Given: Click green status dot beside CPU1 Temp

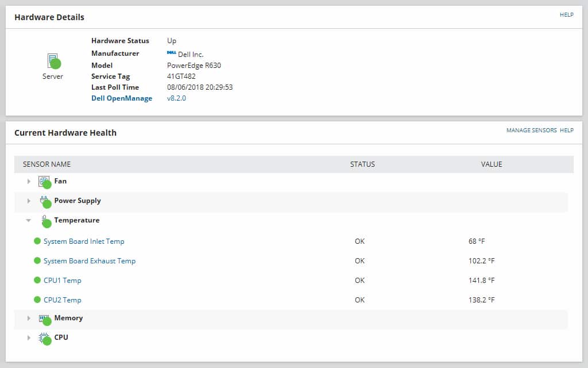Looking at the screenshot, I should pos(37,280).
